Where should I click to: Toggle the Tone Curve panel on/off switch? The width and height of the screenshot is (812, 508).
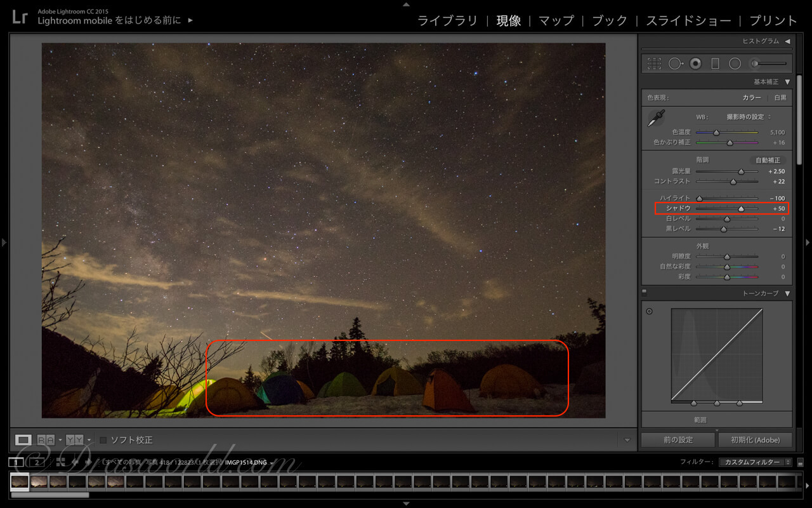[645, 293]
